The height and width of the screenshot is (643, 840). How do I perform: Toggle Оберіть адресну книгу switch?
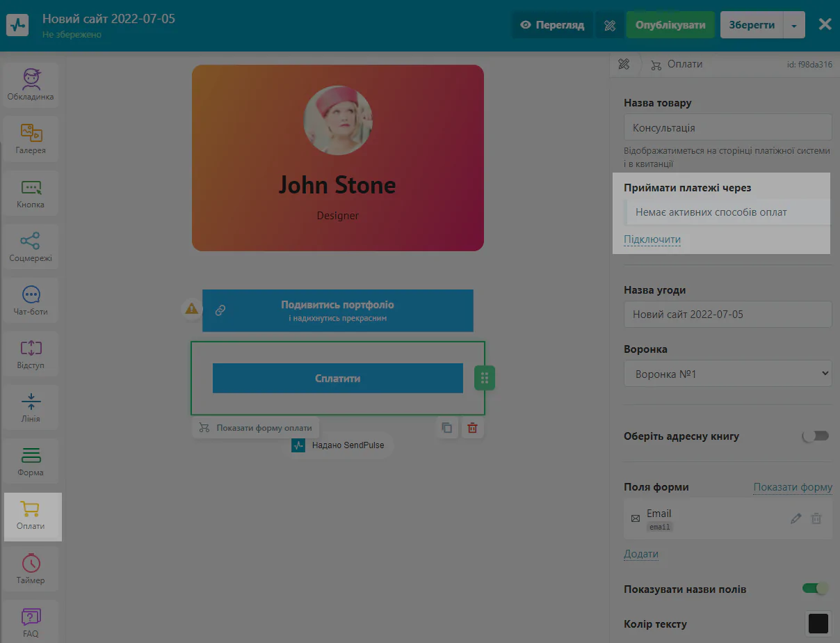click(x=816, y=436)
